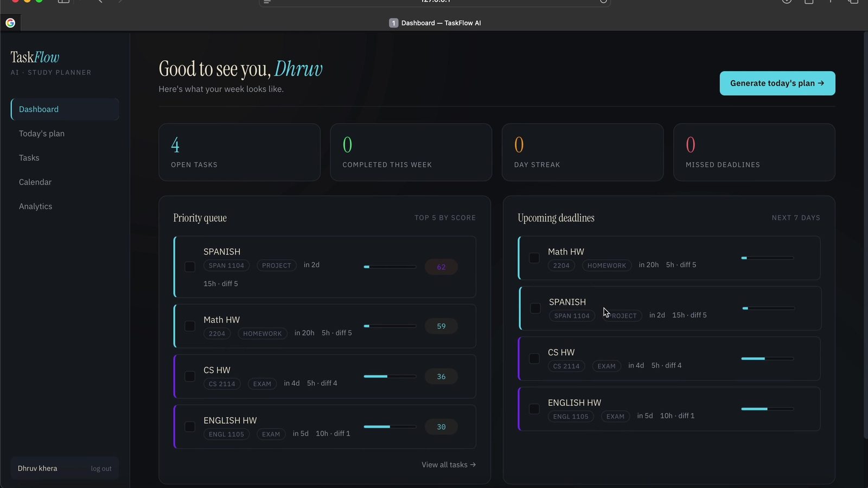This screenshot has height=488, width=868.
Task: Open the Day Streak stat card
Action: pyautogui.click(x=583, y=153)
